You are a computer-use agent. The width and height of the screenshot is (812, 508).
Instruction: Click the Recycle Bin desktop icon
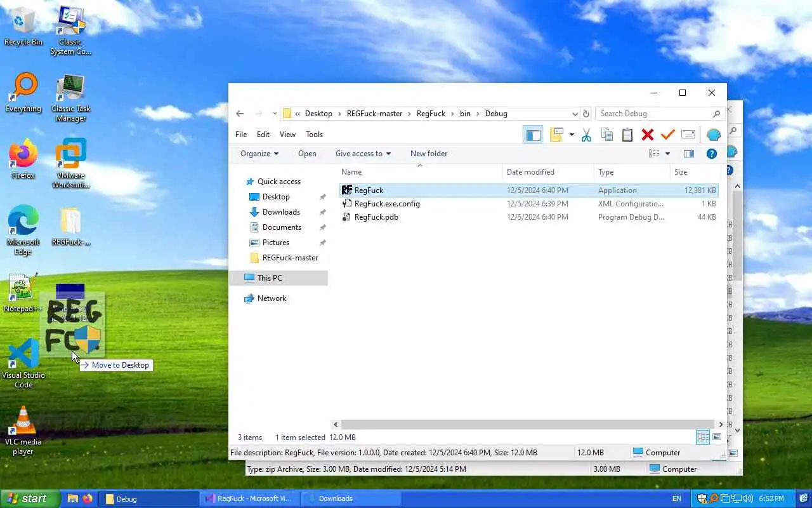(x=23, y=27)
